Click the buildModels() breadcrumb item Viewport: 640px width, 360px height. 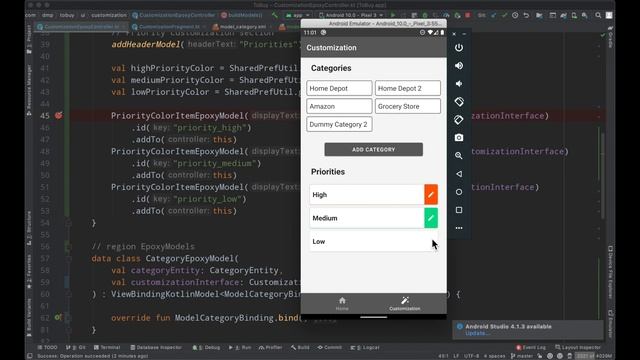pyautogui.click(x=241, y=15)
